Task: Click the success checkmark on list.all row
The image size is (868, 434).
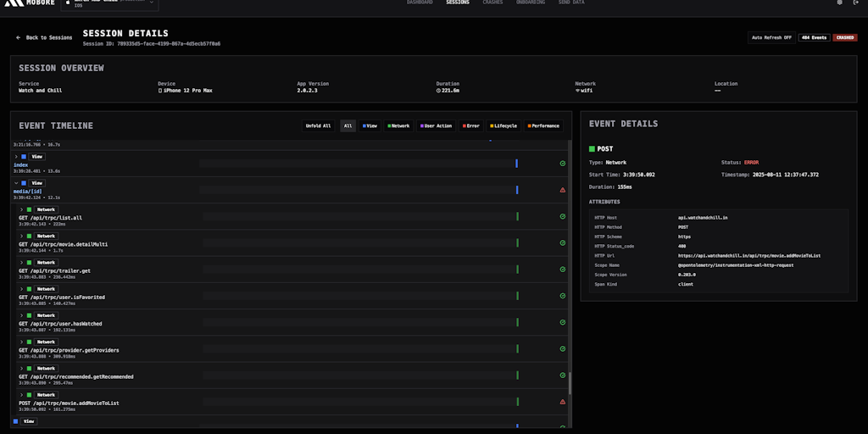Action: point(563,216)
